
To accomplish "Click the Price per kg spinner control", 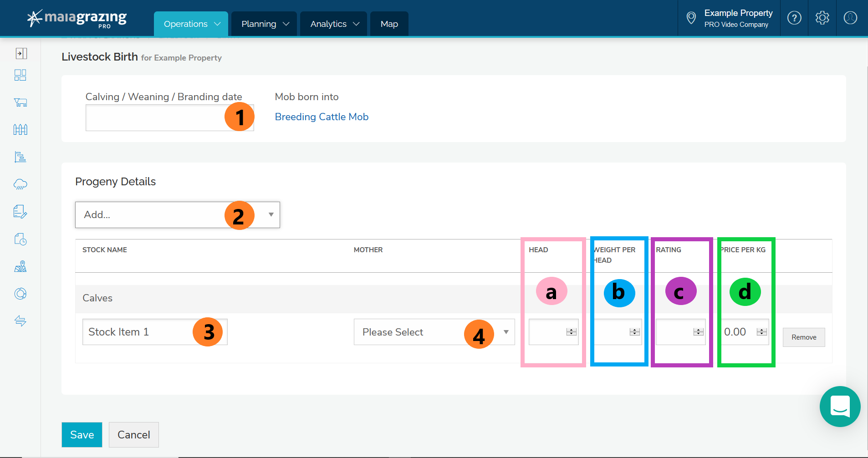I will 761,332.
